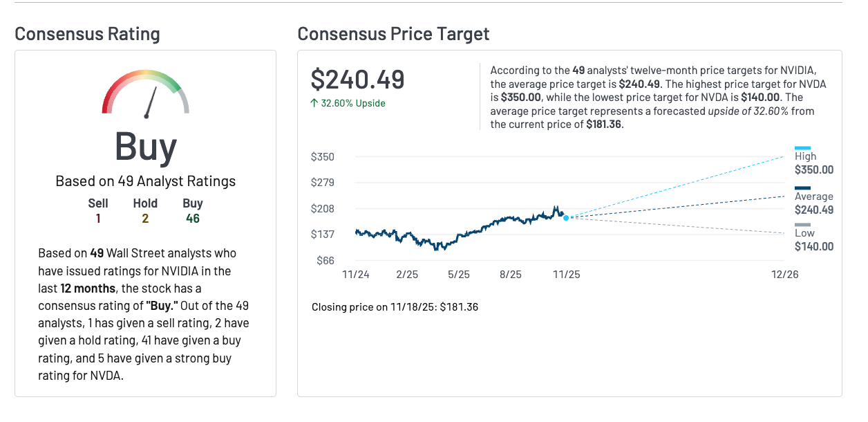Screen dimensions: 868x422
Task: Click the closing price on 11/18/25 text
Action: click(x=395, y=306)
